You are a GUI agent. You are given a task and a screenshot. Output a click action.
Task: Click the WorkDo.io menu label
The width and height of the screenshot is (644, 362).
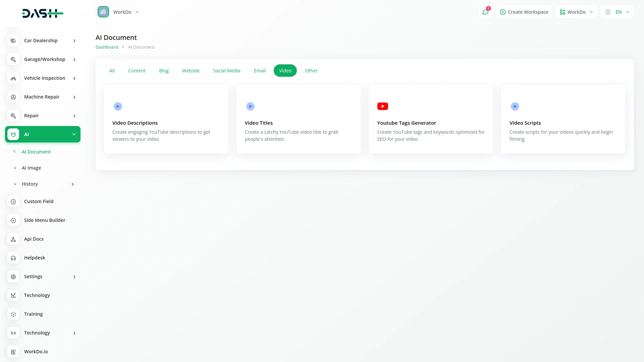coord(36,352)
